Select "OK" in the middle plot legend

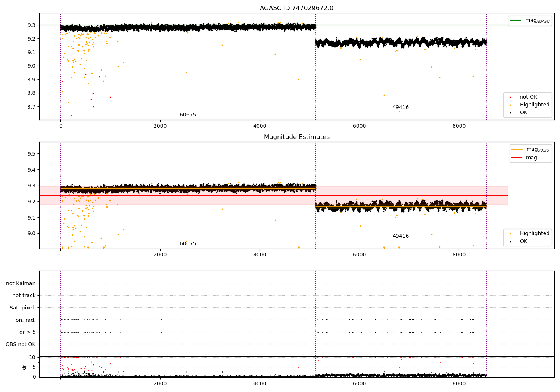(x=523, y=242)
